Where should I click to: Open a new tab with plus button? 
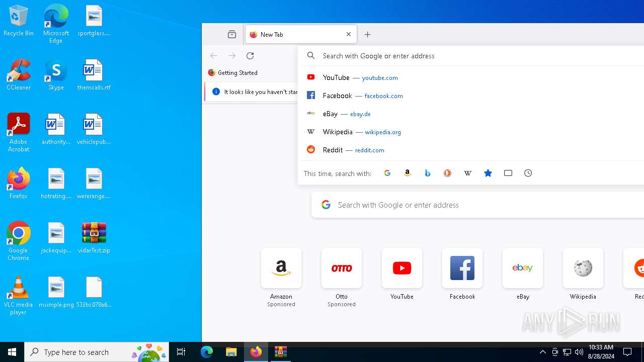tap(368, 35)
